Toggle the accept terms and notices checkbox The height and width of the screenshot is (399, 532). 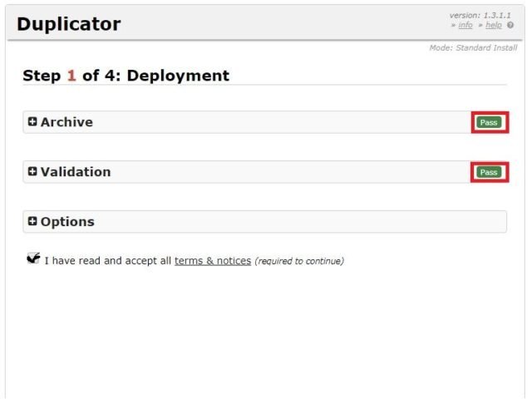click(x=33, y=259)
